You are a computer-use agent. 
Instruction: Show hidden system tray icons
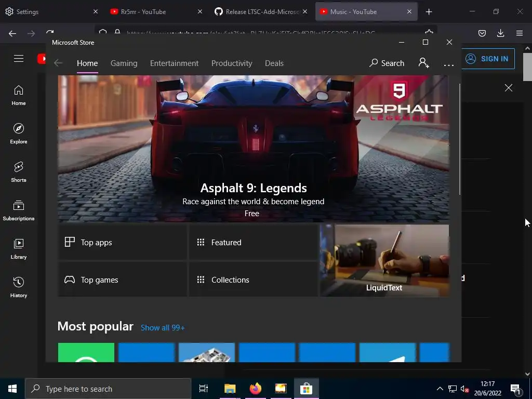coord(440,389)
